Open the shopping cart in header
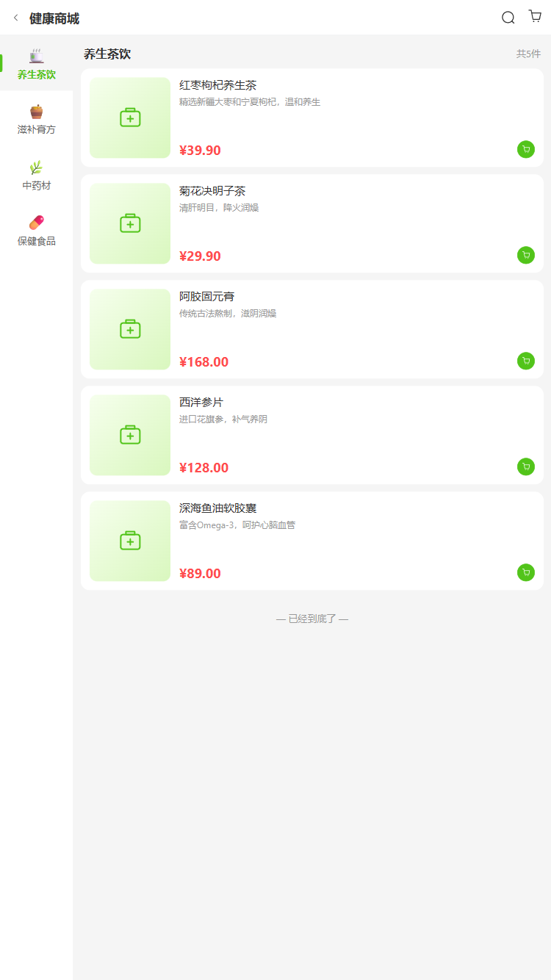Screen dimensions: 551x980 coord(535,16)
